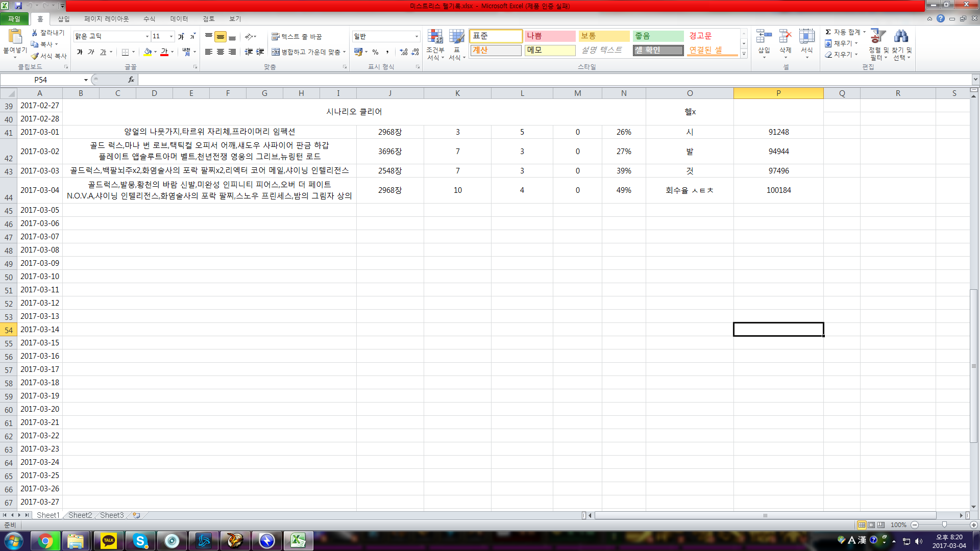
Task: Click the Insert cells (삽입) icon
Action: point(764,37)
